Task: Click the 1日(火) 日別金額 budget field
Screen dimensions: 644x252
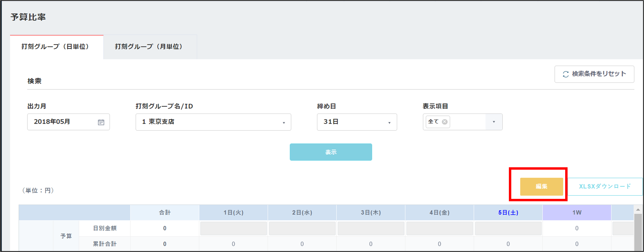Action: point(233,228)
